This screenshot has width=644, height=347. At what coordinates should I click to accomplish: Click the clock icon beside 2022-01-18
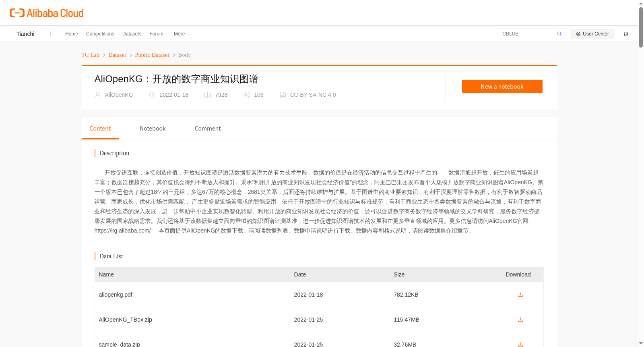coord(152,95)
